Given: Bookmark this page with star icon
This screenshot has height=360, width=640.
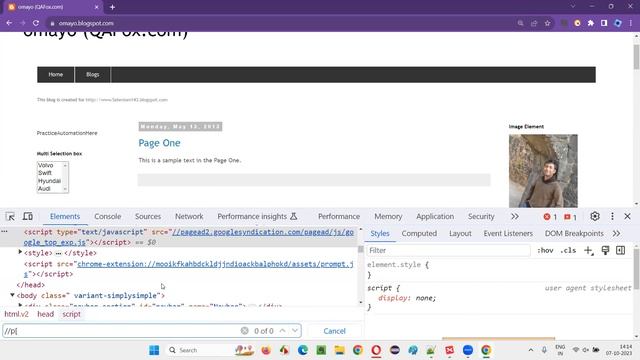Looking at the screenshot, I should [x=547, y=23].
